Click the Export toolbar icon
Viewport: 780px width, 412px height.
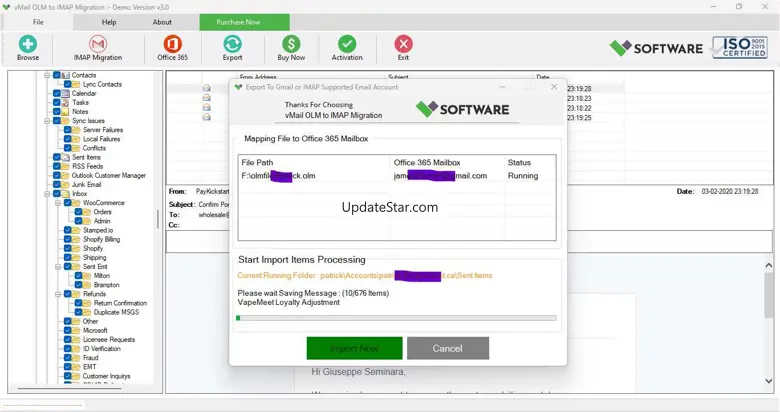click(232, 44)
